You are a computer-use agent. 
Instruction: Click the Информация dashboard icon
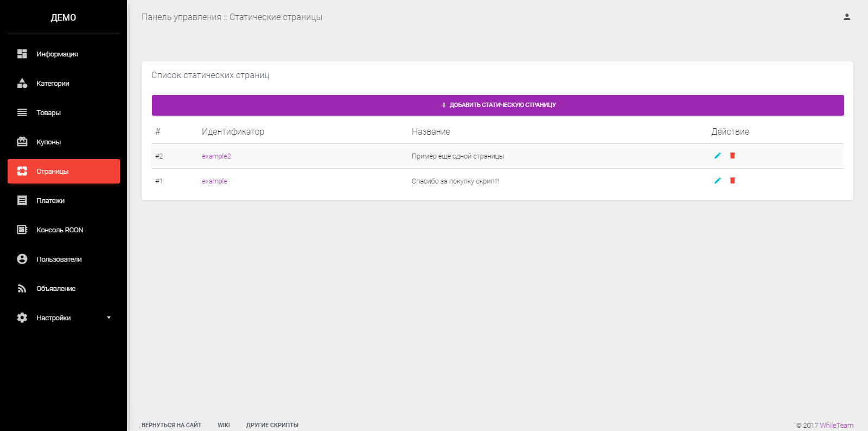(x=22, y=54)
